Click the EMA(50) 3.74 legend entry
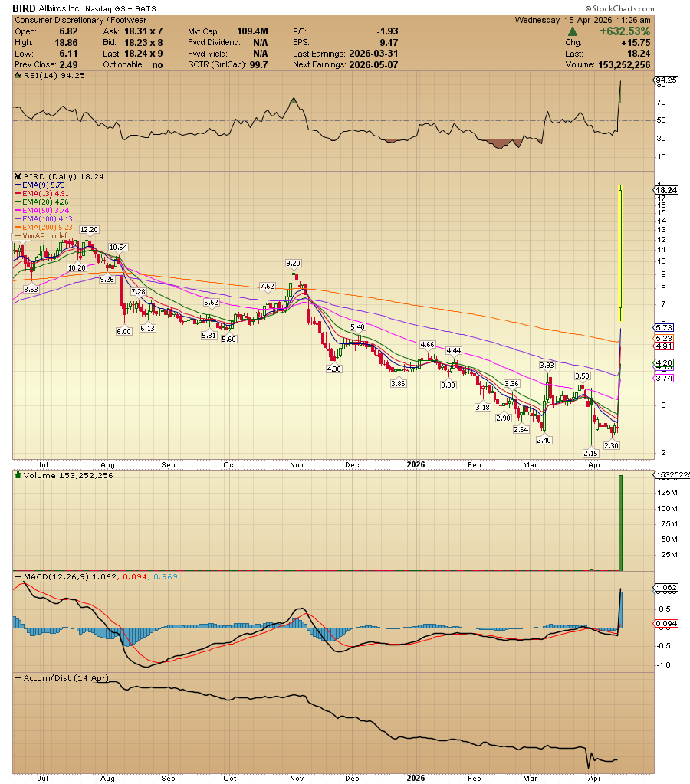This screenshot has width=690, height=784. pos(42,211)
